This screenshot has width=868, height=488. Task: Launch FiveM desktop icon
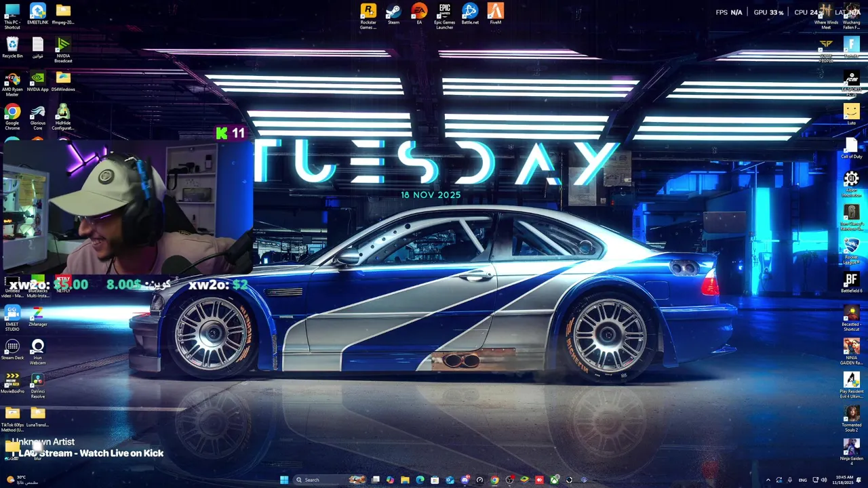tap(496, 14)
